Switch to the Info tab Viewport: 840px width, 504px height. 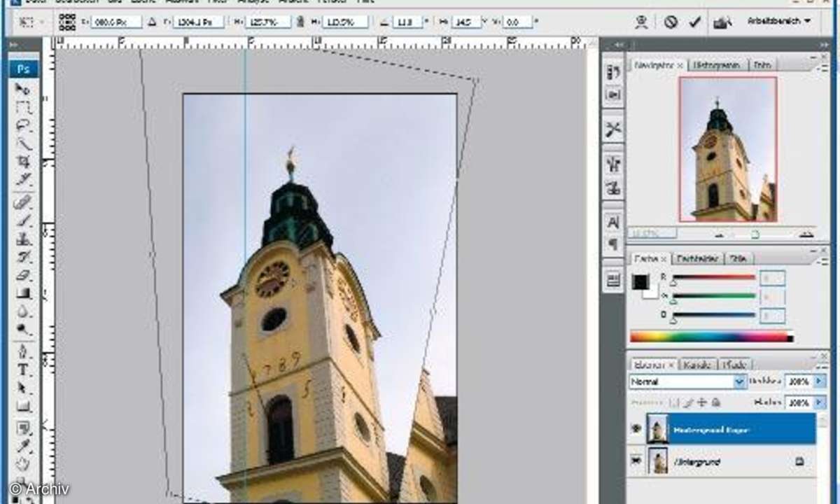pos(762,65)
